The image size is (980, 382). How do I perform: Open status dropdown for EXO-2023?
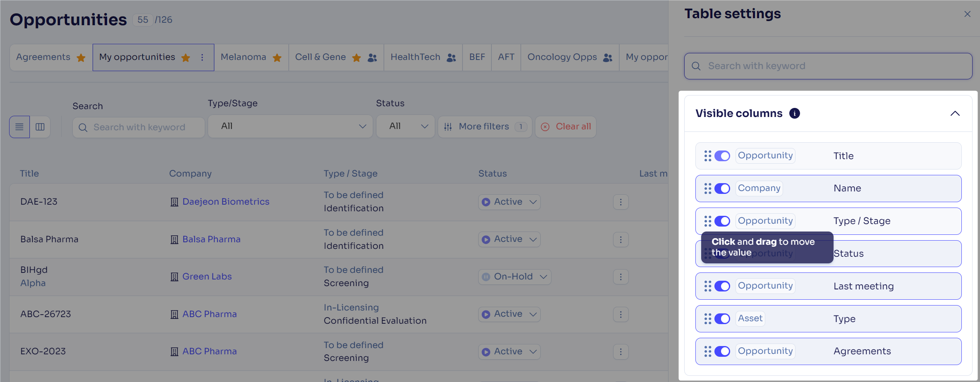point(509,352)
